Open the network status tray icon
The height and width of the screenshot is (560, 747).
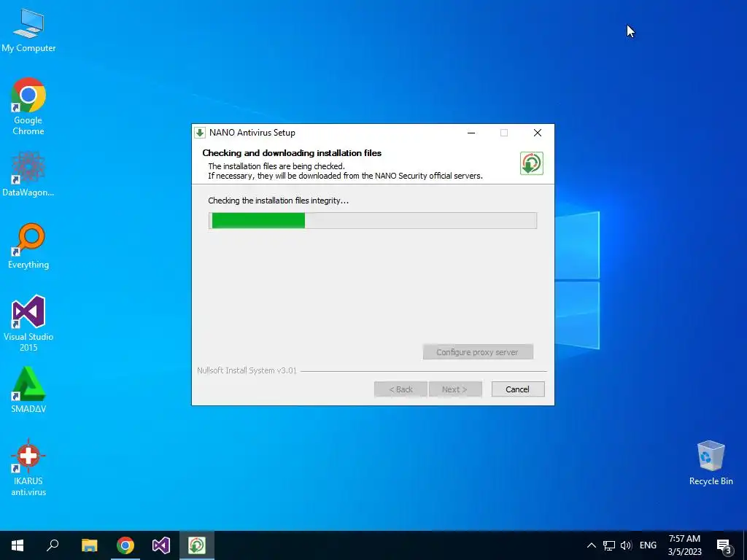tap(609, 545)
